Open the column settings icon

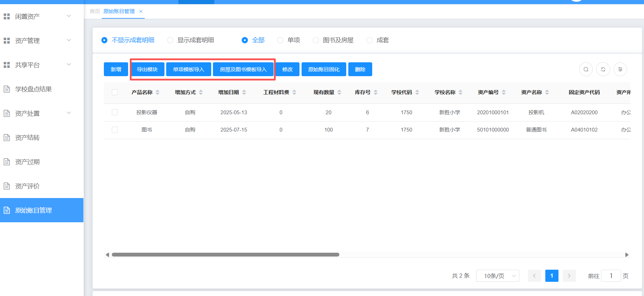coord(620,69)
